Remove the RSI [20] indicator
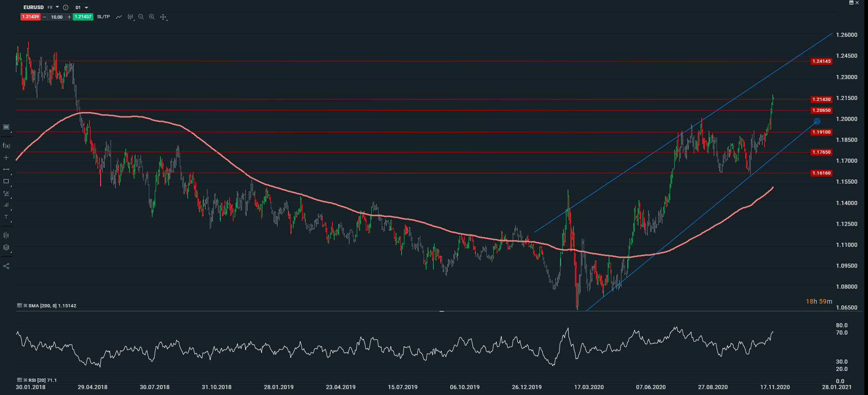Screen dimensions: 868x395 25,380
